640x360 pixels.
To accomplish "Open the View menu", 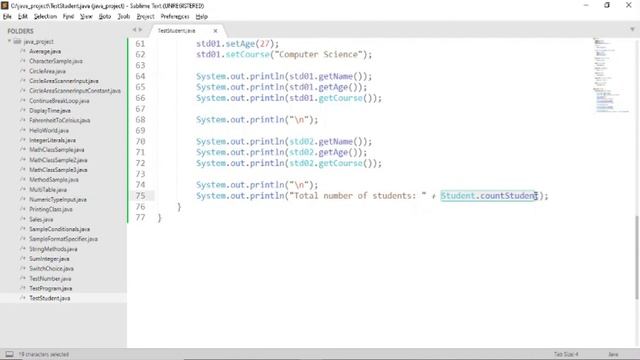I will 86,16.
